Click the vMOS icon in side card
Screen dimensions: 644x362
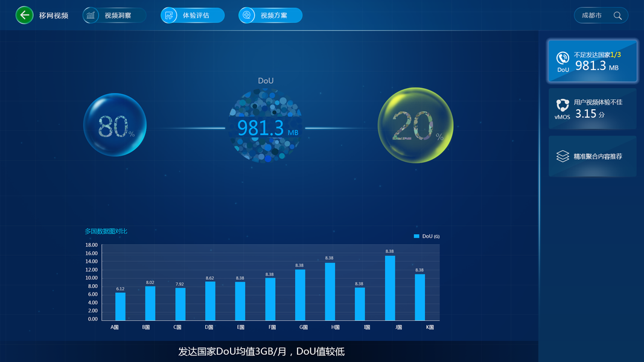[x=563, y=105]
